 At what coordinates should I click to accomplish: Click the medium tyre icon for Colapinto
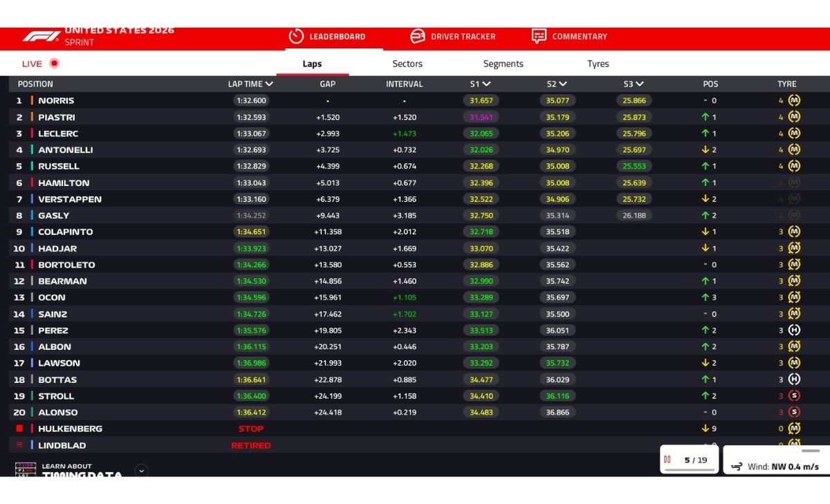pyautogui.click(x=794, y=232)
